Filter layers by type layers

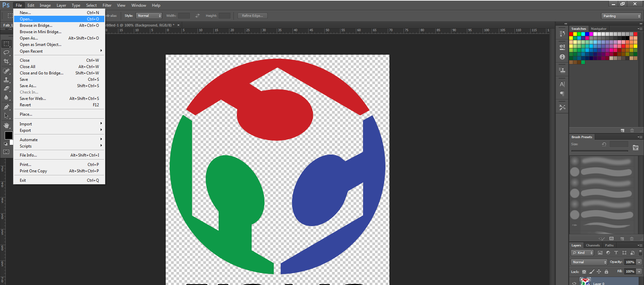tap(616, 253)
